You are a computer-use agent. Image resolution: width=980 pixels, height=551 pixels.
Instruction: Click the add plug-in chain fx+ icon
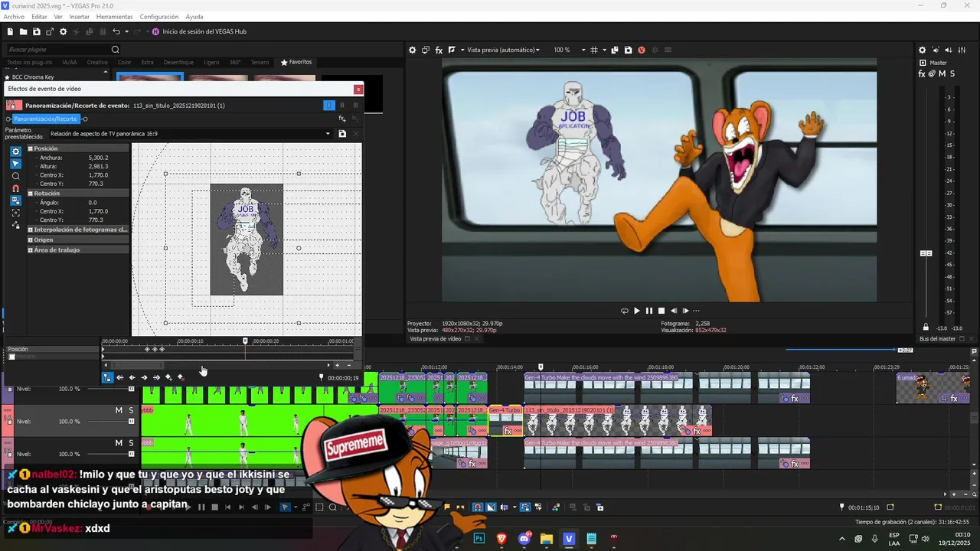(x=342, y=119)
